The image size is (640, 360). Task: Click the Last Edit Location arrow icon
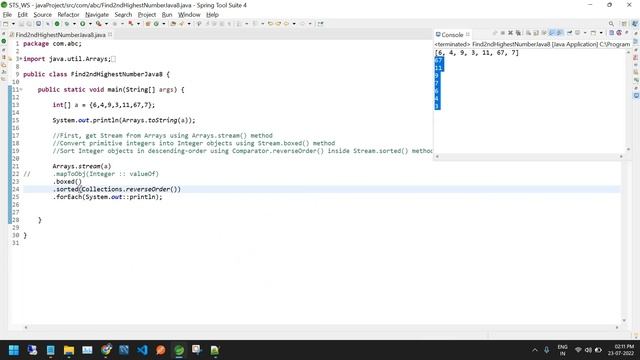pyautogui.click(x=270, y=24)
